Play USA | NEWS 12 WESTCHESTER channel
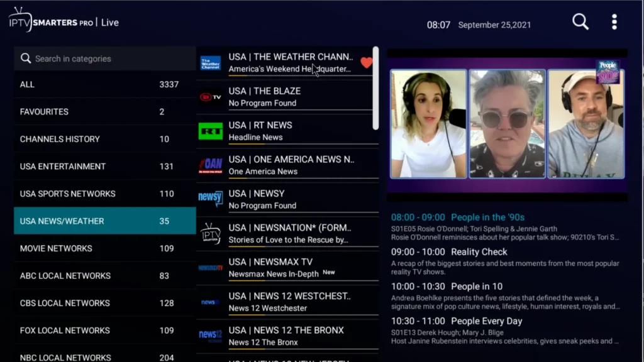The width and height of the screenshot is (644, 362). pos(287,302)
